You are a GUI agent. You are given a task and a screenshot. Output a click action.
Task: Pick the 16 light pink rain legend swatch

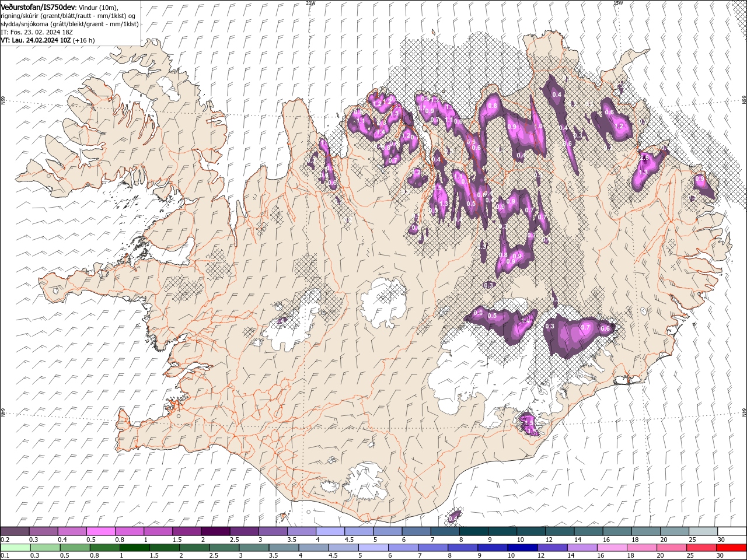[x=612, y=548]
